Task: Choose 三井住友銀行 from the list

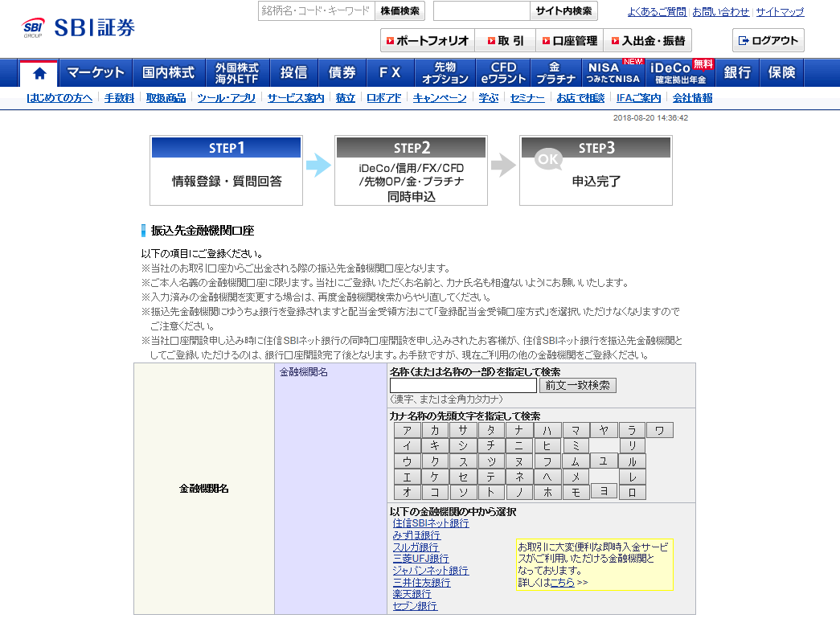Action: 421,583
